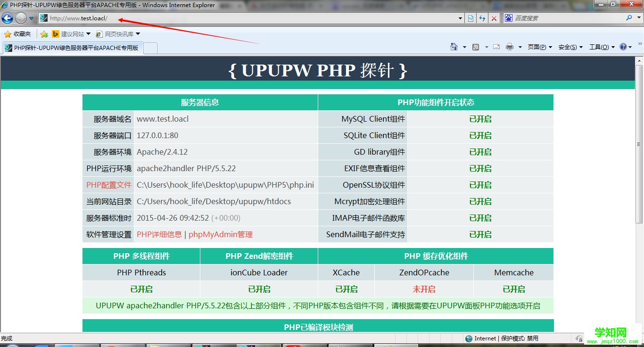
Task: Expand the address bar history dropdown
Action: 461,18
